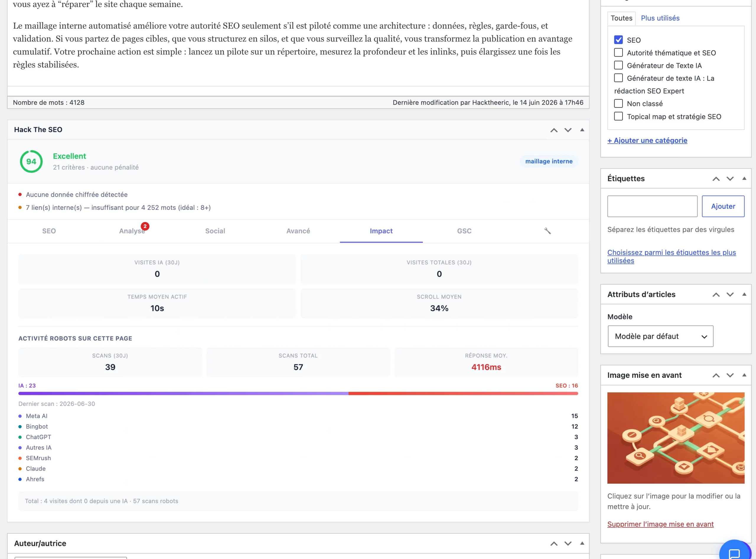Screen dimensions: 756x559
Task: Click the Claude robot row
Action: pos(298,469)
